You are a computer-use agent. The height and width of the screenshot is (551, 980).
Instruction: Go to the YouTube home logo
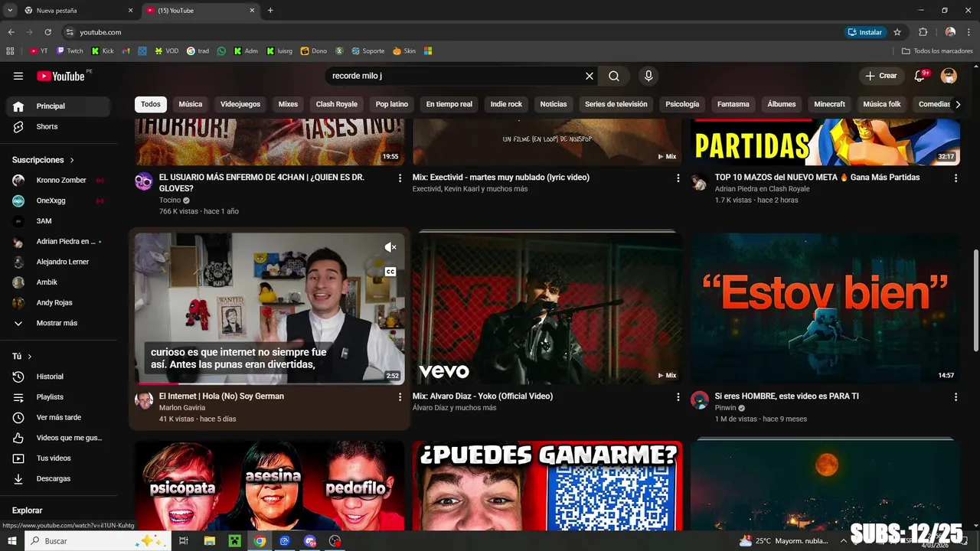(60, 76)
